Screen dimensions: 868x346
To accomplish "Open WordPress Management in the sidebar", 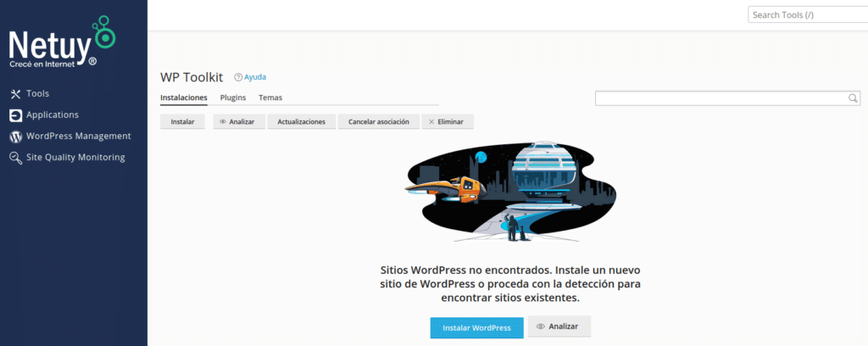I will tap(79, 137).
